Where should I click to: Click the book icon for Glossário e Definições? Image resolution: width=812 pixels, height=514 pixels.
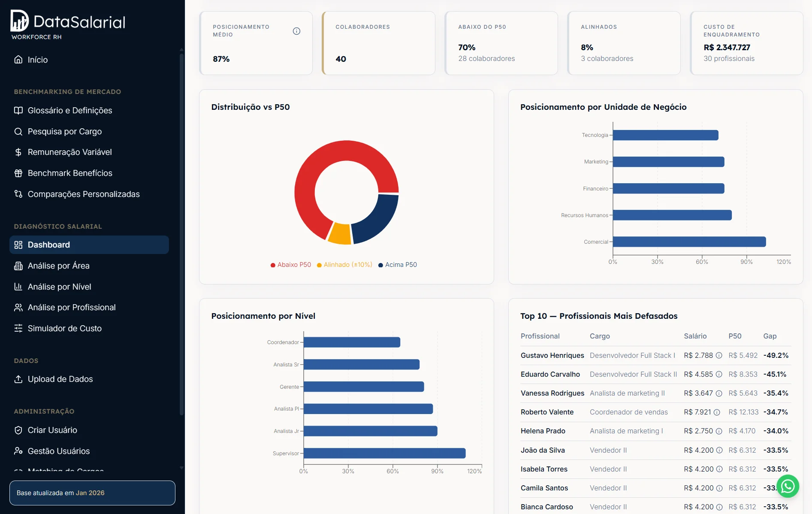18,111
